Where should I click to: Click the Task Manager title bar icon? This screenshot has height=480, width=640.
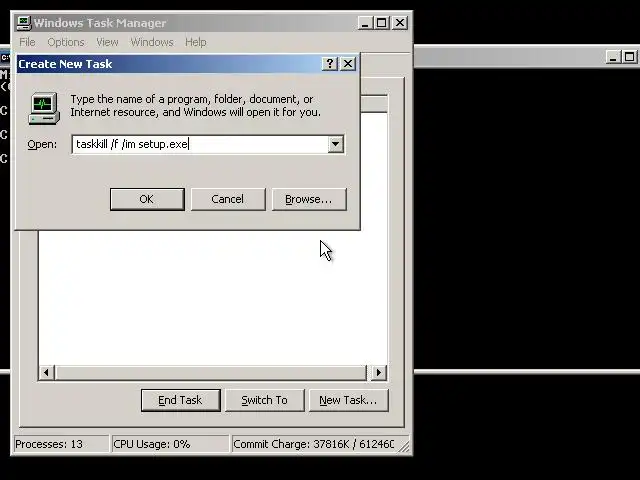coord(24,23)
